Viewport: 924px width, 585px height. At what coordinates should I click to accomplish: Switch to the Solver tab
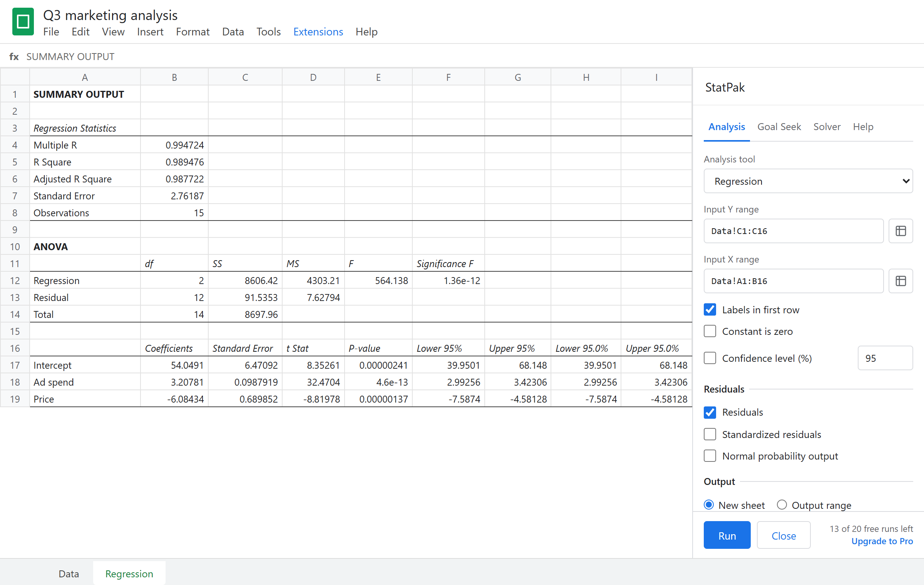coord(827,127)
